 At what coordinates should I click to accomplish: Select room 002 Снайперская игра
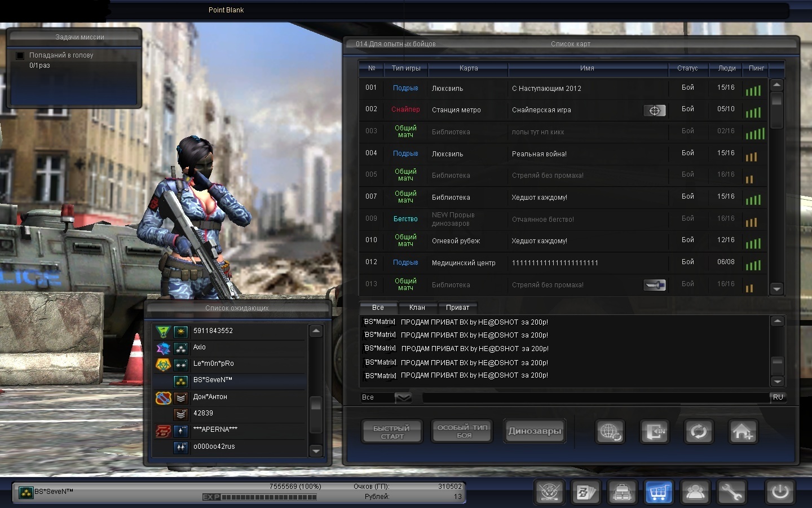point(541,110)
